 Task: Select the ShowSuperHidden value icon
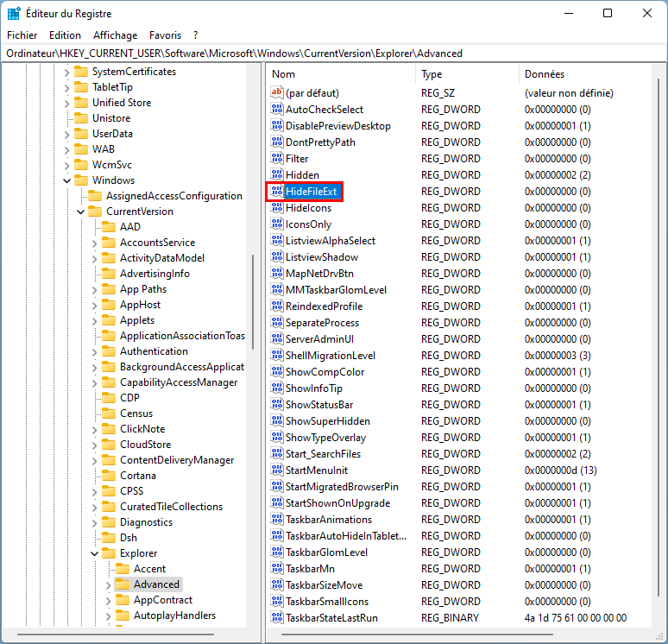click(x=277, y=421)
